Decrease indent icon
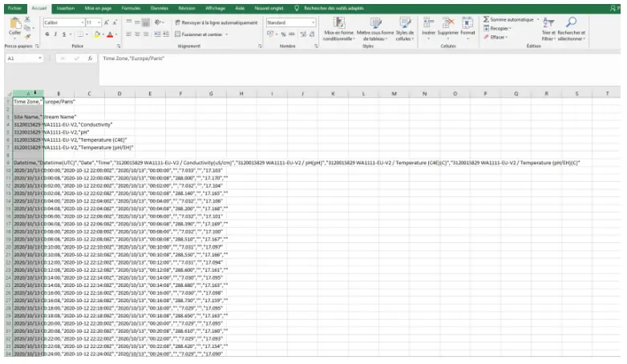 click(157, 34)
